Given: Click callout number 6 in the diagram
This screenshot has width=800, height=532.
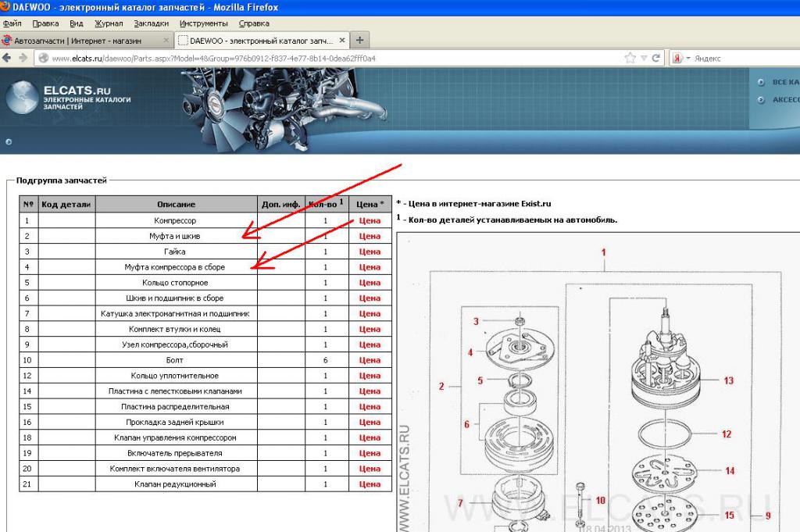Looking at the screenshot, I should tap(467, 424).
